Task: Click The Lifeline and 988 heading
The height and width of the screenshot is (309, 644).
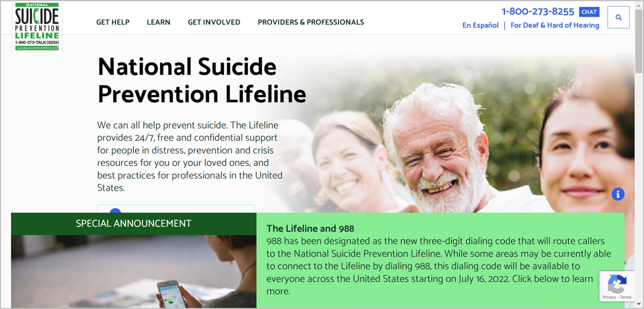Action: coord(310,228)
